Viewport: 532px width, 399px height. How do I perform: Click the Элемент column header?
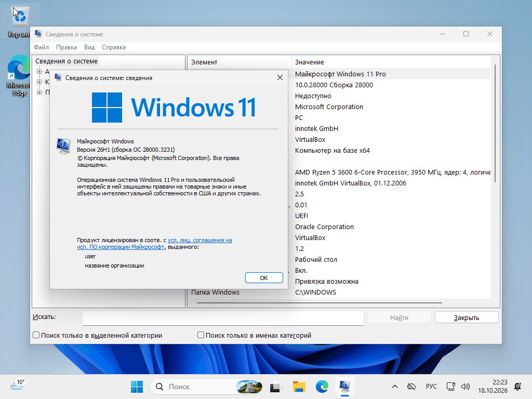coord(240,62)
